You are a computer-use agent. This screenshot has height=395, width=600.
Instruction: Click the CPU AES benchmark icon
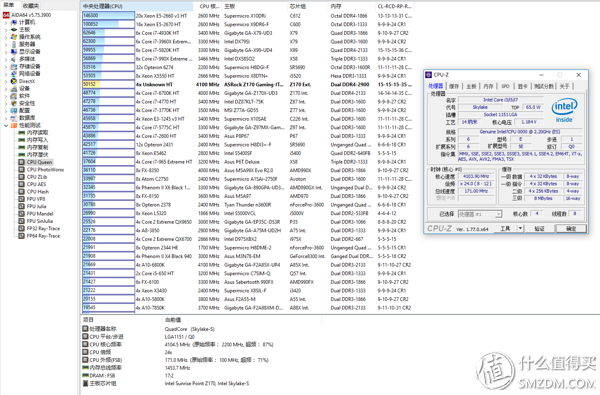[x=22, y=184]
